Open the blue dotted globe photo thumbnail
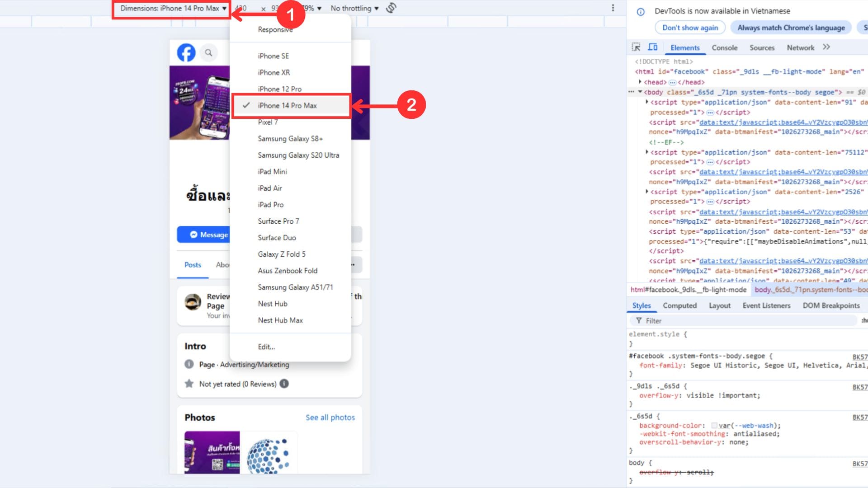This screenshot has width=868, height=488. point(269,452)
